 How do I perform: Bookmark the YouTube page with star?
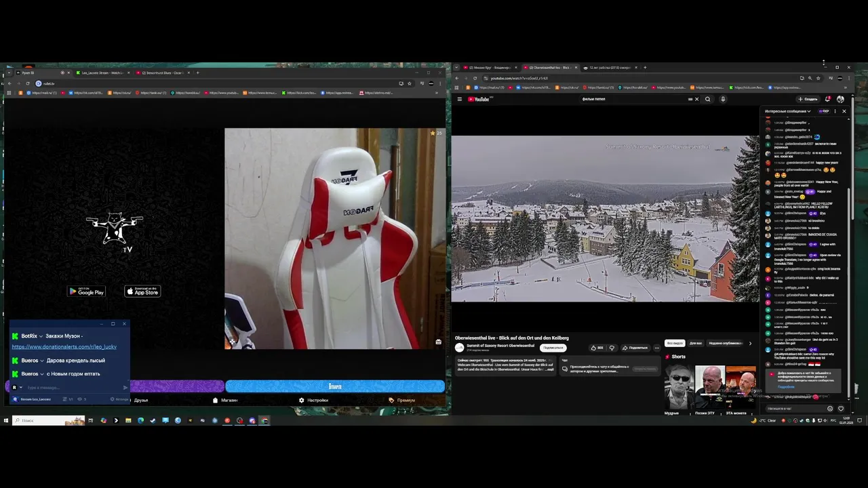pyautogui.click(x=818, y=78)
